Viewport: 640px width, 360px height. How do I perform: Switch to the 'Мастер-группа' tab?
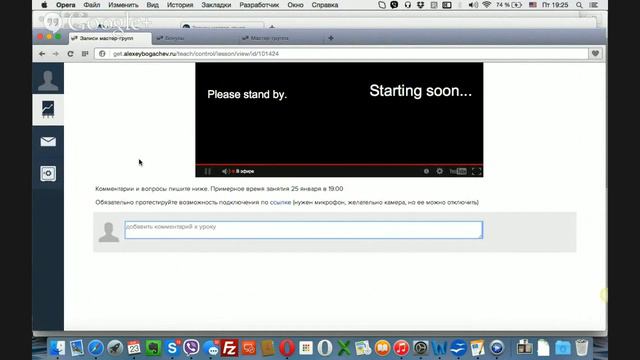[269, 38]
